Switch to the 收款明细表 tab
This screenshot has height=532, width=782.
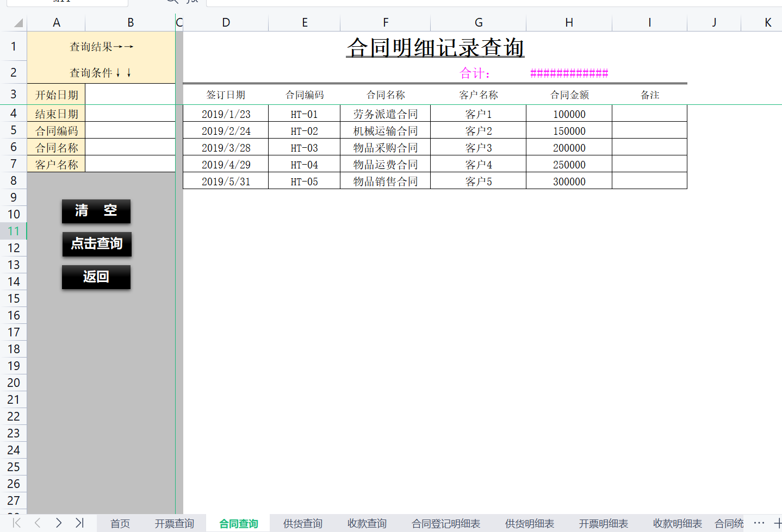pyautogui.click(x=677, y=523)
